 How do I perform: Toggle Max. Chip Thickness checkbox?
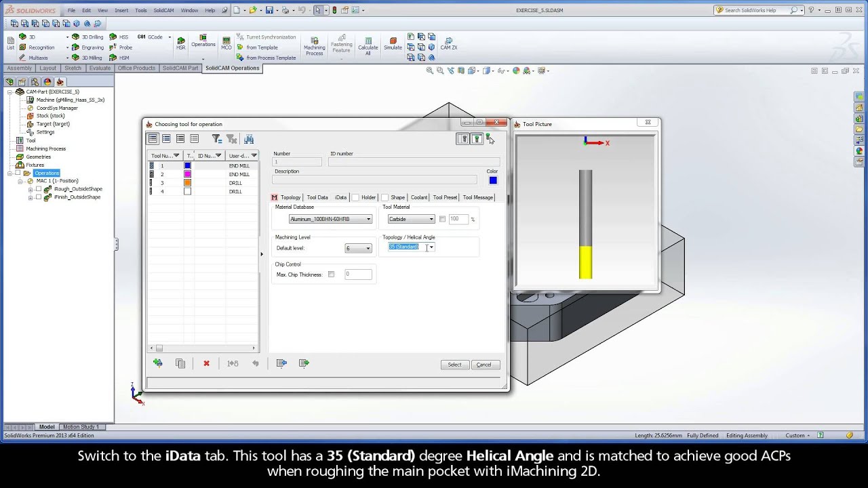point(331,274)
